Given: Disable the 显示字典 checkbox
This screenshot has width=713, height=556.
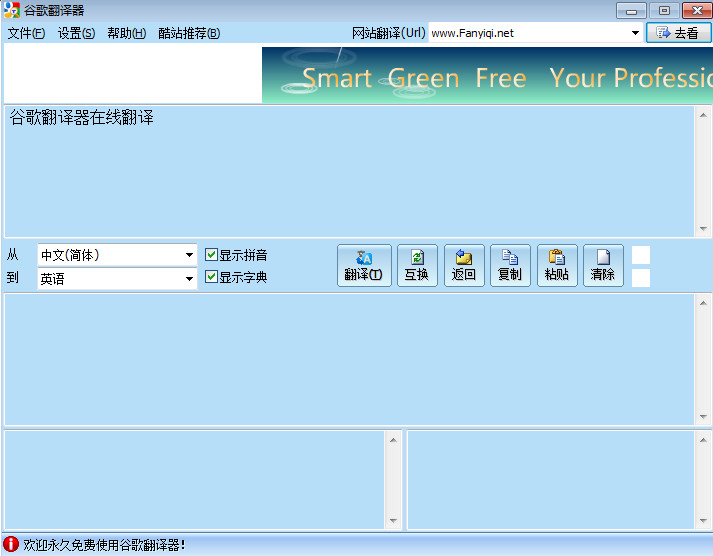Looking at the screenshot, I should coord(211,277).
